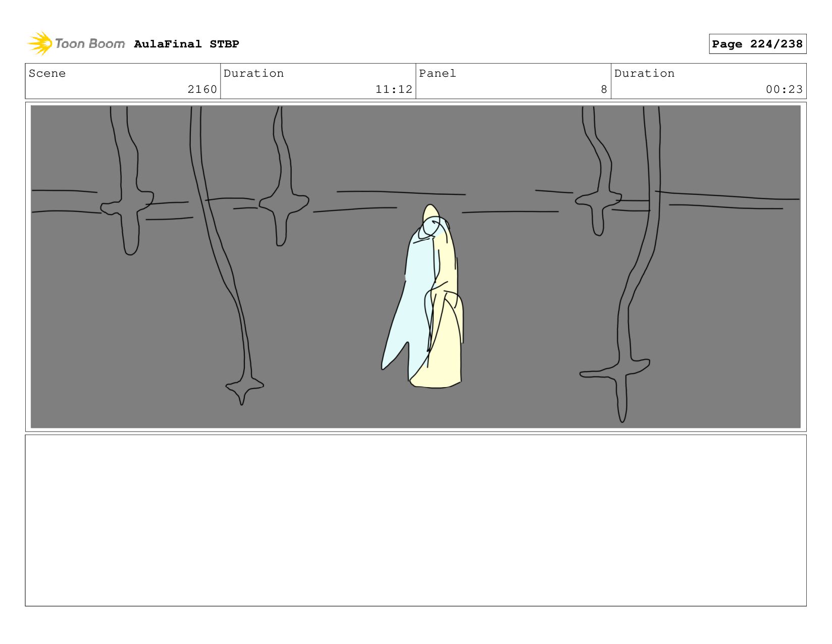Viewport: 832px width, 644px height.
Task: Click the Scene header label
Action: tap(47, 73)
